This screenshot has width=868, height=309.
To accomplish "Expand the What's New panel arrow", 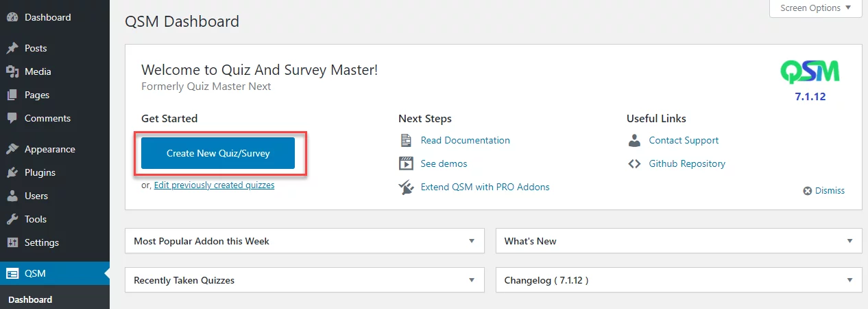I will click(x=850, y=241).
